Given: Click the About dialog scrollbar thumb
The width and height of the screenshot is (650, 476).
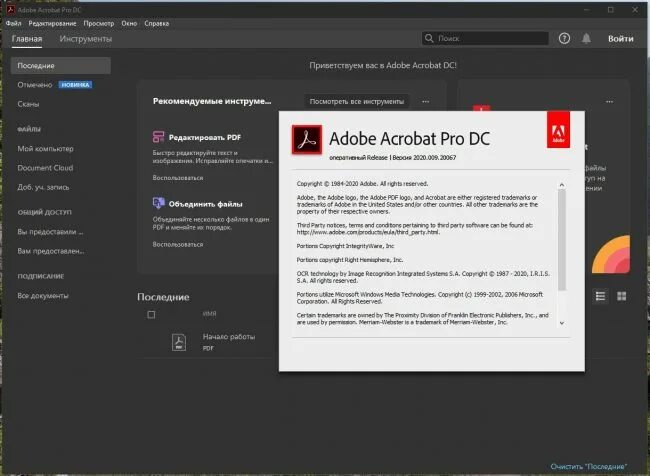Looking at the screenshot, I should (x=562, y=240).
